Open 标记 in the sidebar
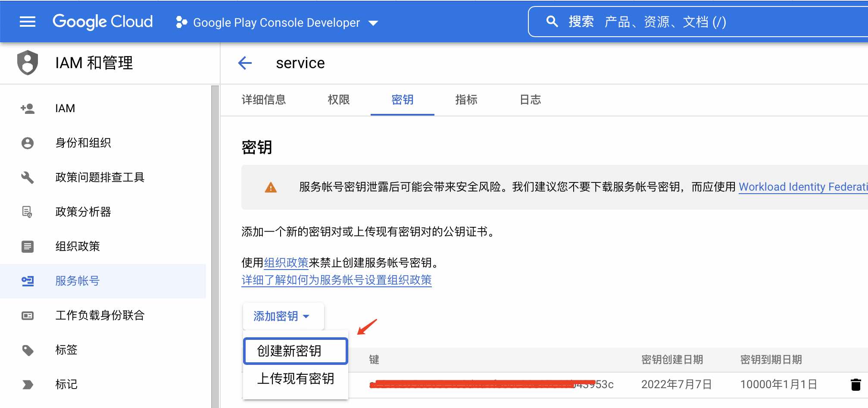This screenshot has height=408, width=868. (103, 384)
